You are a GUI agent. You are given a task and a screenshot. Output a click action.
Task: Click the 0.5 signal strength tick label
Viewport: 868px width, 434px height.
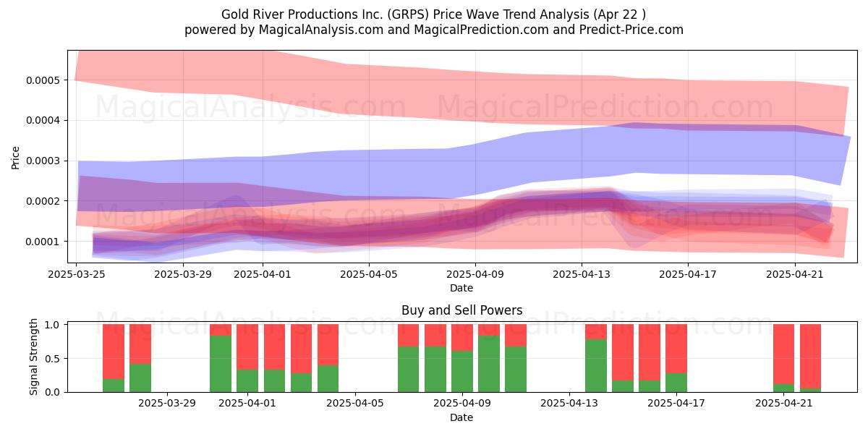click(x=54, y=359)
